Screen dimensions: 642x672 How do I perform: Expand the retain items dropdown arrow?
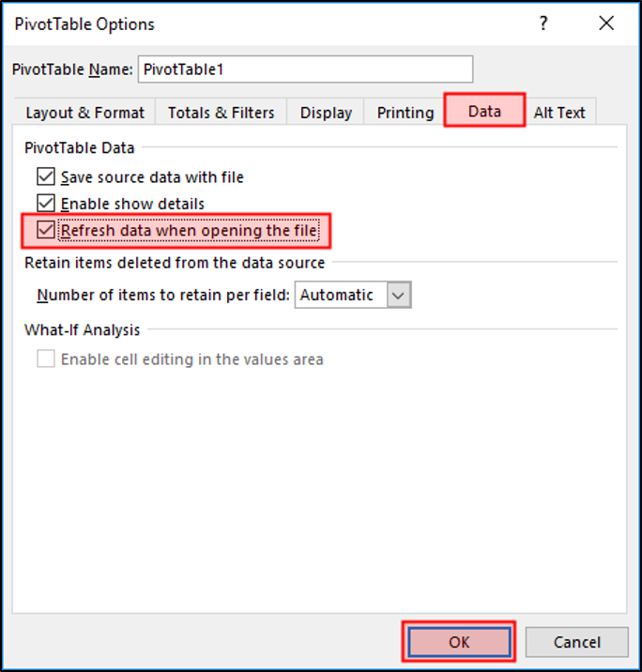(399, 295)
